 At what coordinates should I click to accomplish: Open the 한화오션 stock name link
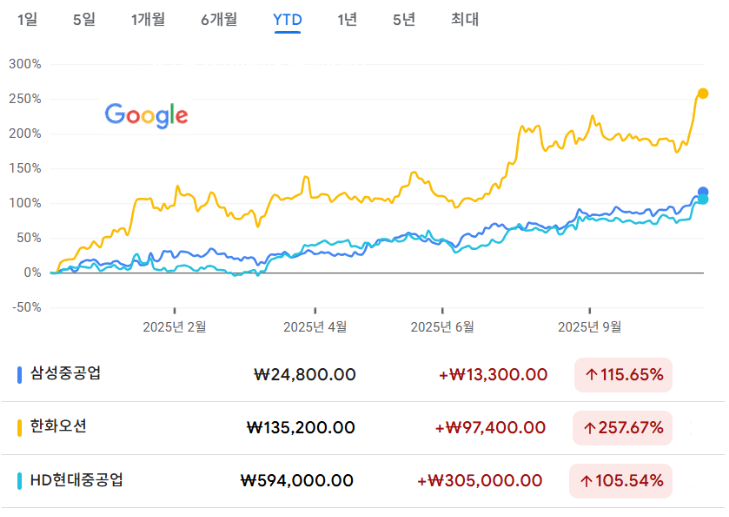pyautogui.click(x=59, y=427)
